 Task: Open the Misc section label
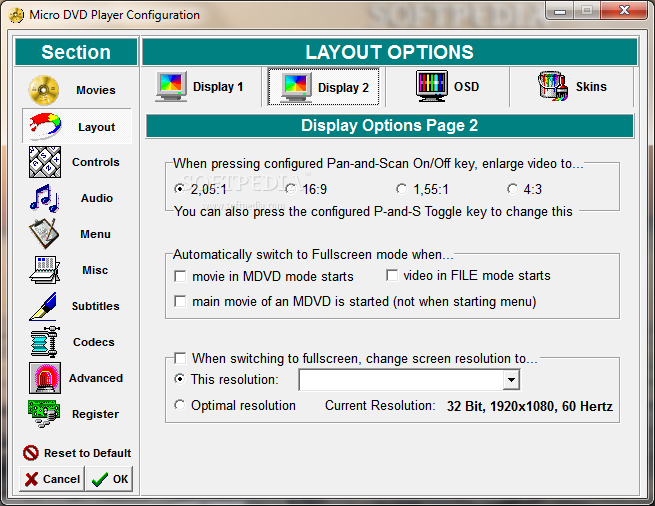[95, 270]
